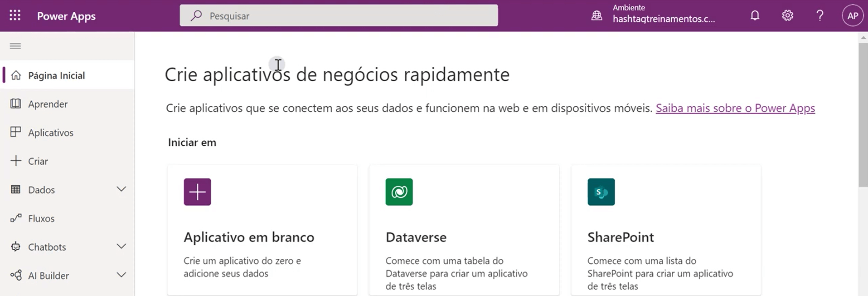
Task: Open the notifications bell
Action: 754,15
